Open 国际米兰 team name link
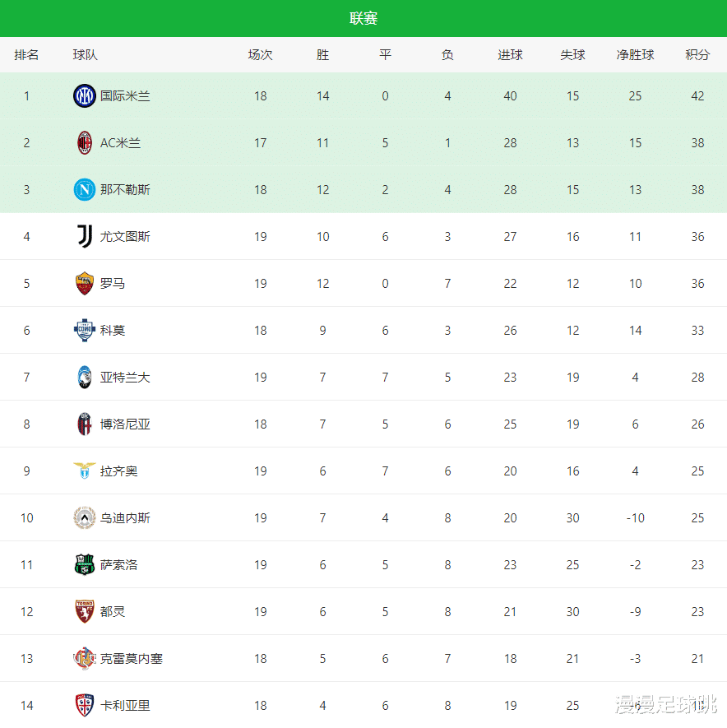The height and width of the screenshot is (728, 727). click(125, 96)
